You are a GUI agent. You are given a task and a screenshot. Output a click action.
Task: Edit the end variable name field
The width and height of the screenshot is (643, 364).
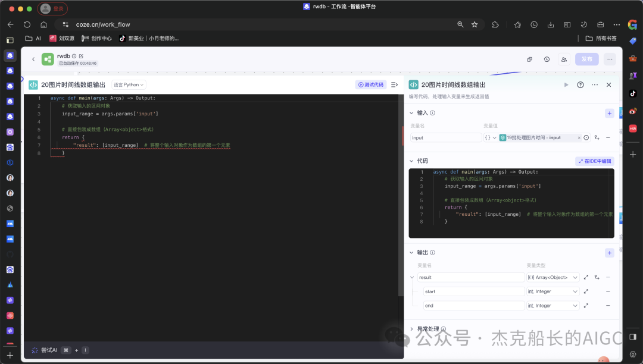click(474, 306)
